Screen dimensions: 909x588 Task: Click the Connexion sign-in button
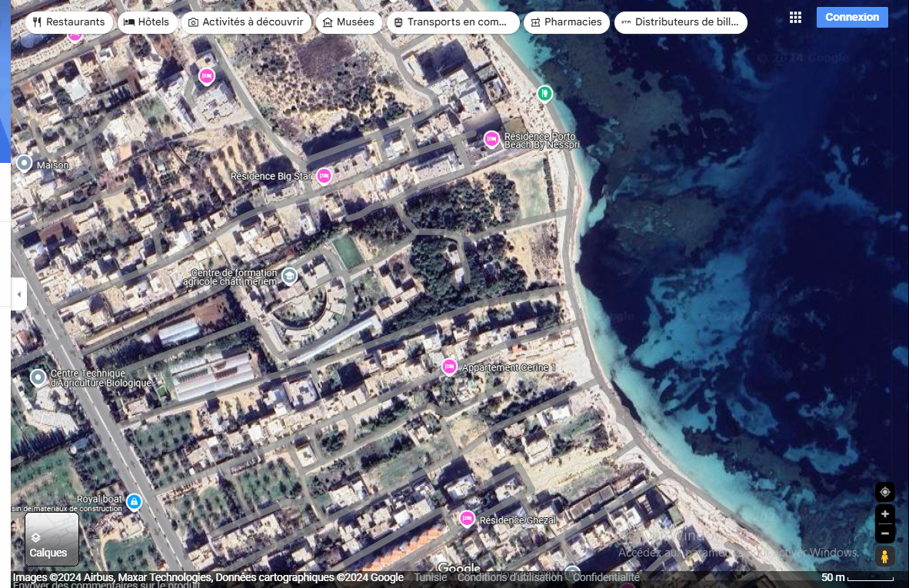852,18
